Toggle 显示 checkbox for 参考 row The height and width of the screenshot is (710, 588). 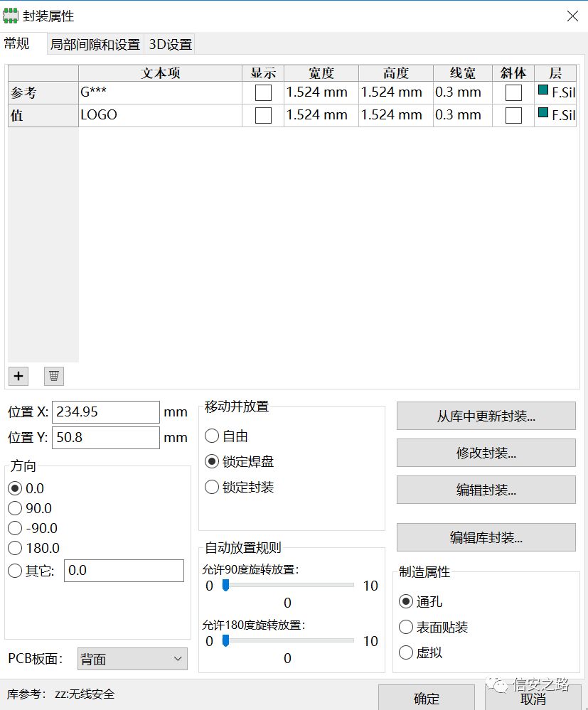pyautogui.click(x=263, y=93)
